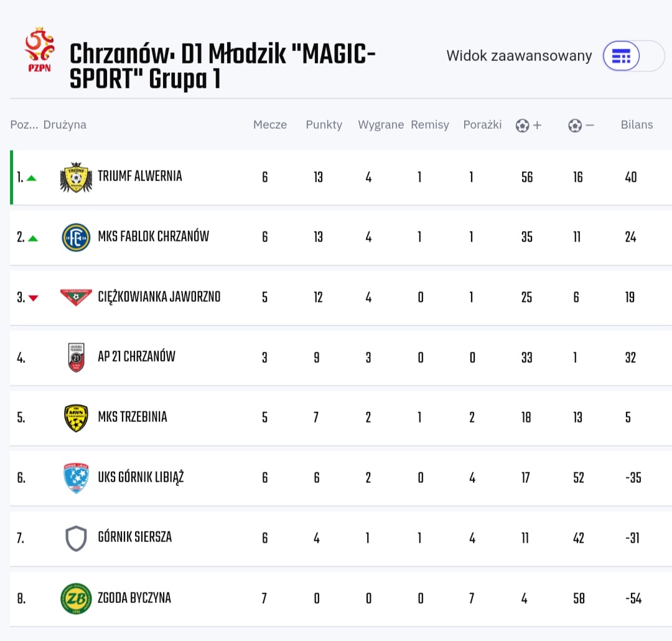Open the TRIUMF ALWERNIA team link
The width and height of the screenshot is (672, 641).
click(x=140, y=176)
